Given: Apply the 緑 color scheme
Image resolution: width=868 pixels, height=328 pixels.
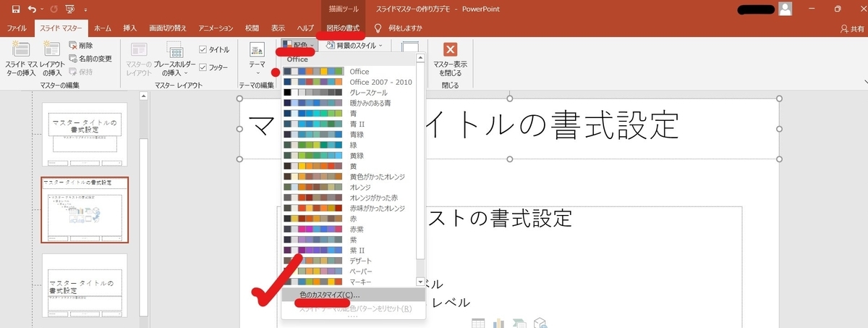Looking at the screenshot, I should (349, 145).
